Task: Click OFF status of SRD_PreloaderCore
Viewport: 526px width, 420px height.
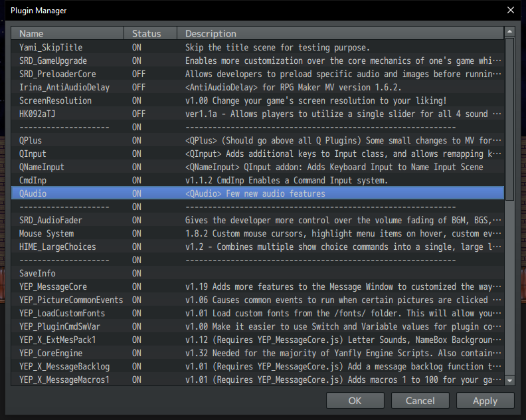Action: [x=139, y=74]
